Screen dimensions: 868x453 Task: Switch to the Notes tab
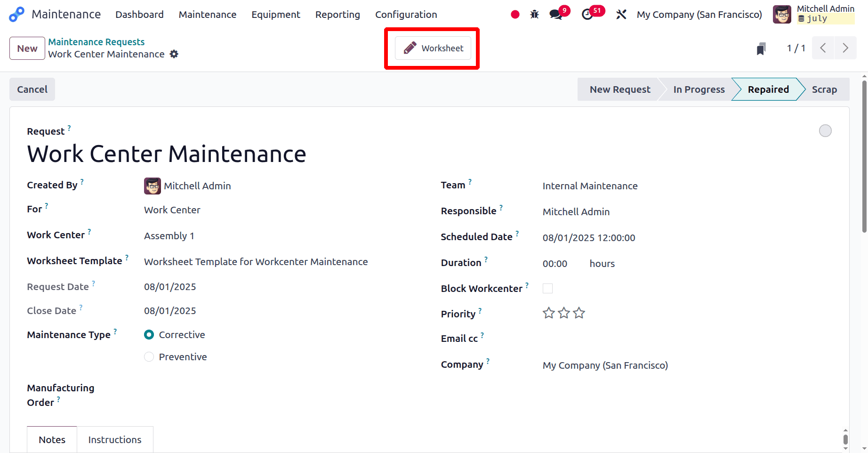pos(52,440)
